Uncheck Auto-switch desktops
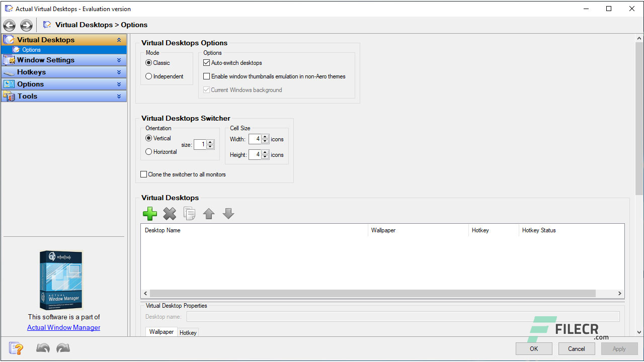 [206, 63]
